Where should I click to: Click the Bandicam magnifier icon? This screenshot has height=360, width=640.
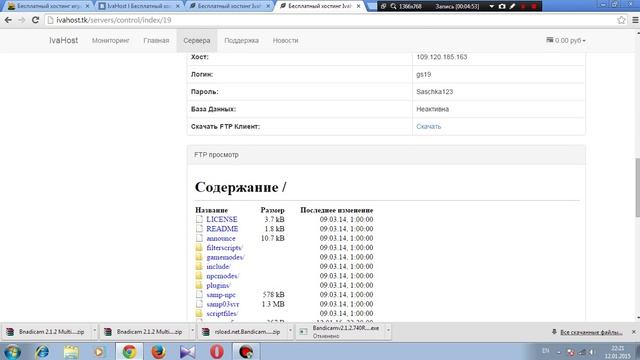[x=393, y=6]
